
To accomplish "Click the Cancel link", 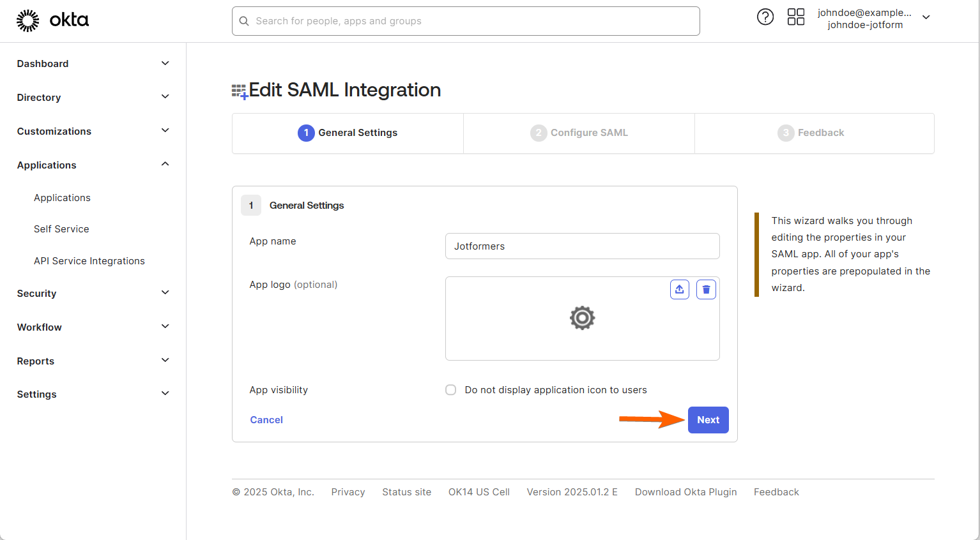I will click(266, 420).
